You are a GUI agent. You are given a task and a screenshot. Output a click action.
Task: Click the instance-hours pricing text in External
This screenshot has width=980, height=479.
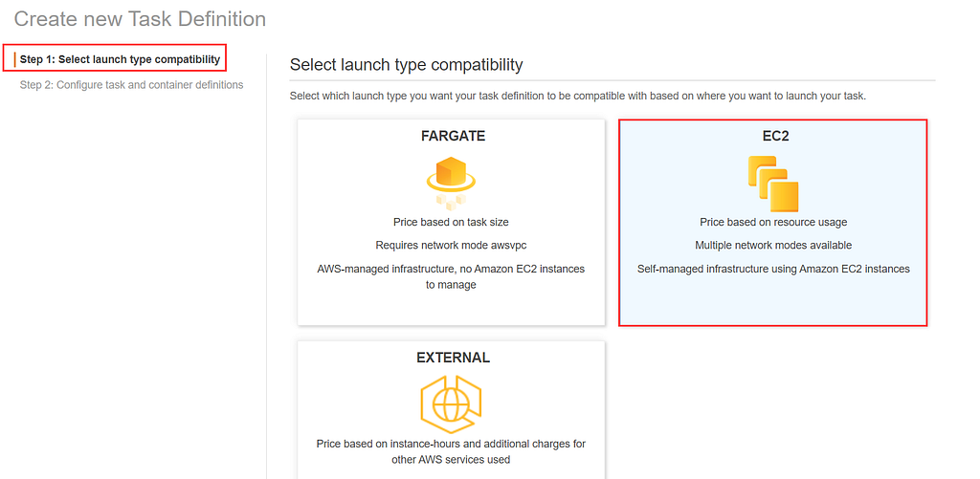[x=451, y=451]
